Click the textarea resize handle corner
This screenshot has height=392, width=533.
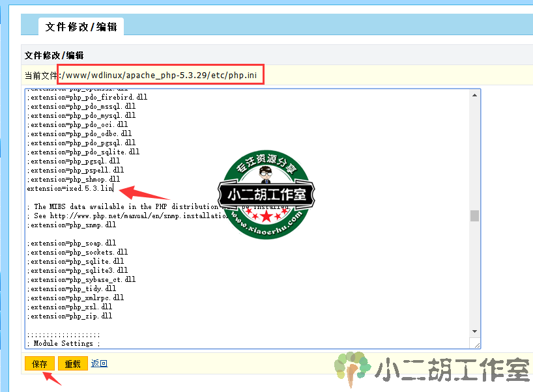tap(476, 344)
